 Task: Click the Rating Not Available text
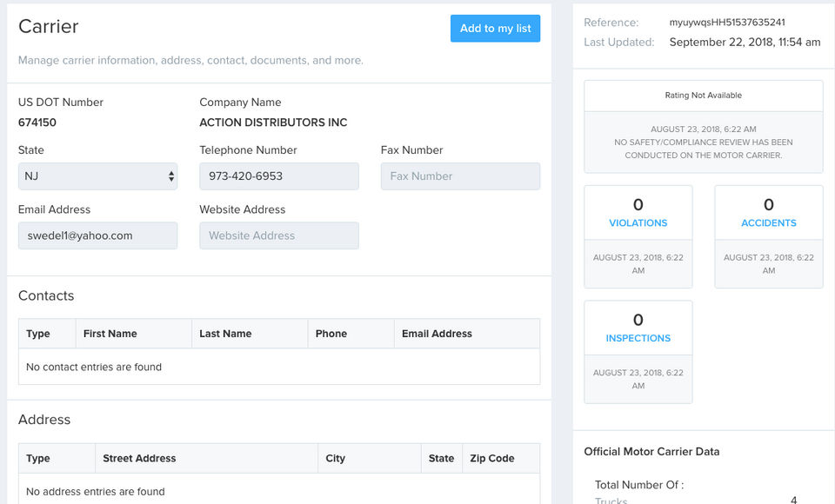pyautogui.click(x=703, y=96)
